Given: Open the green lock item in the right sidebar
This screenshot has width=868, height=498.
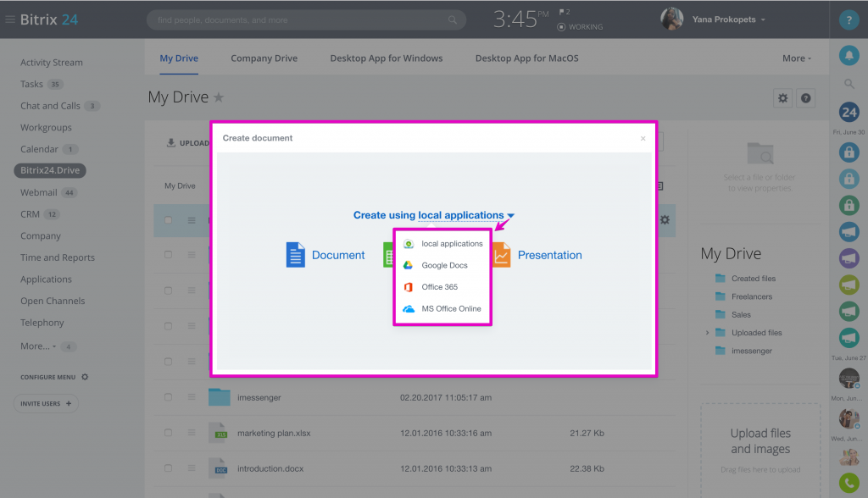Looking at the screenshot, I should click(849, 205).
